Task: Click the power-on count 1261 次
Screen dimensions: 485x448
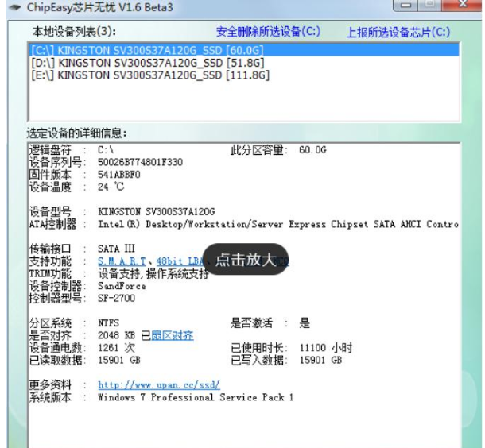Action: [x=116, y=348]
